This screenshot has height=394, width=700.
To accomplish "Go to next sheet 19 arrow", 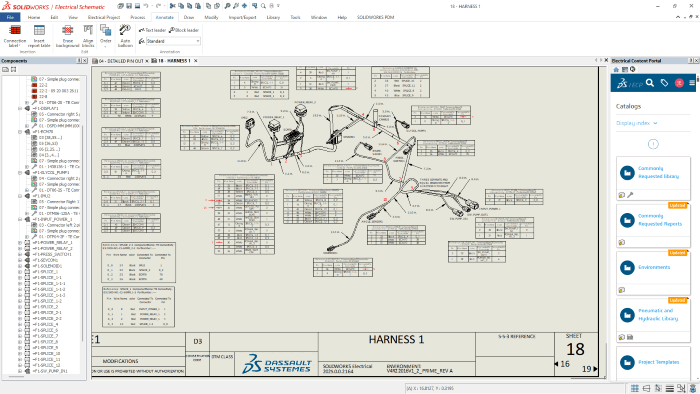I will tap(595, 369).
